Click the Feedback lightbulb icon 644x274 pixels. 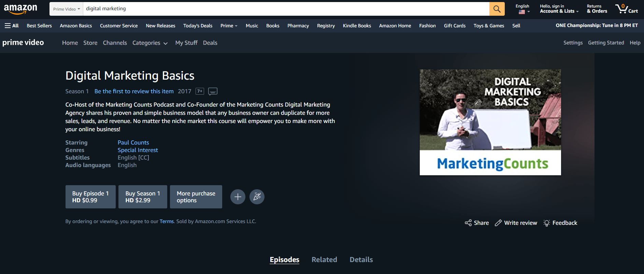point(546,223)
